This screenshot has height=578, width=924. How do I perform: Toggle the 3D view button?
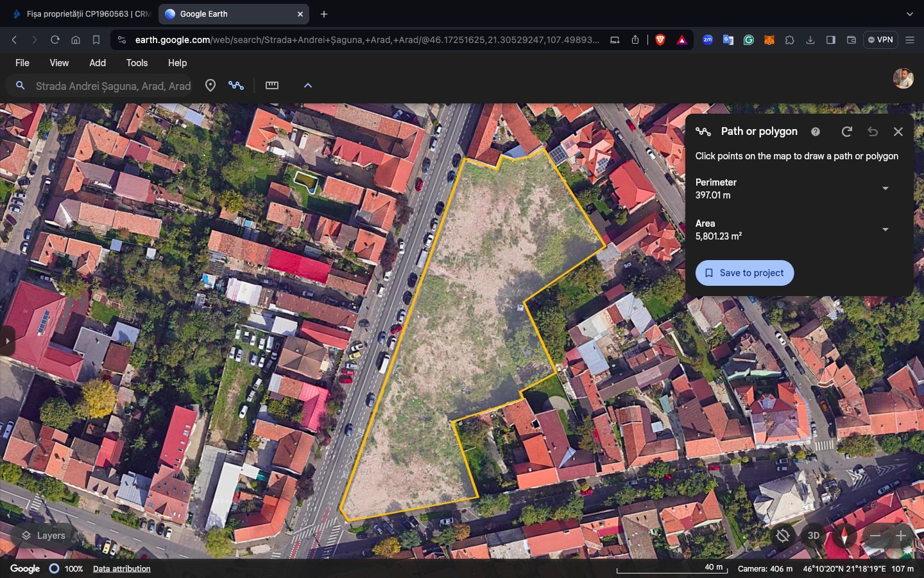coord(814,535)
